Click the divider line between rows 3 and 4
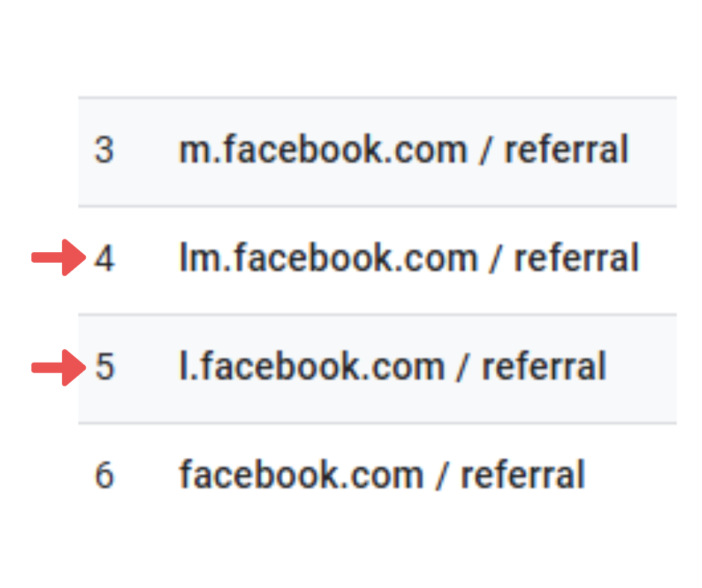The width and height of the screenshot is (702, 588). (377, 206)
